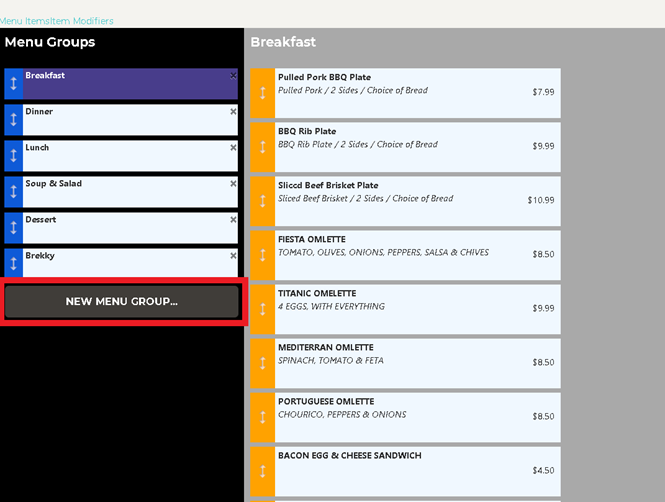Delete the Lunch menu group with X
Screen dimensions: 665x502
pos(233,148)
